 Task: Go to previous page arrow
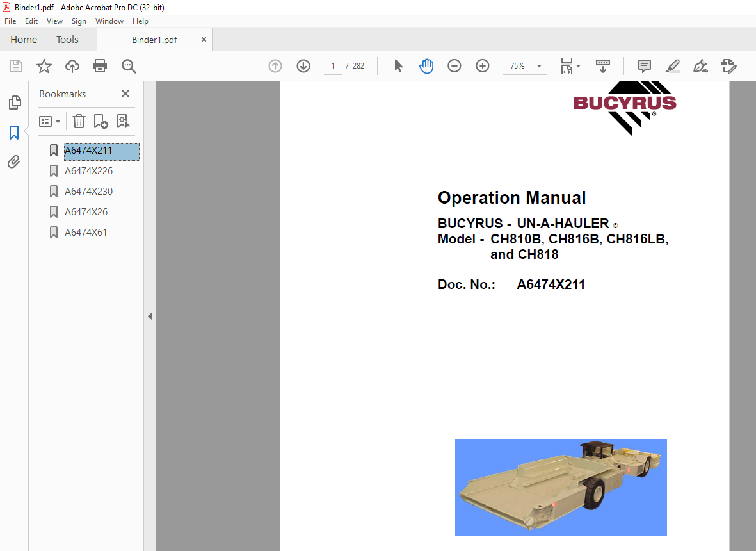275,66
